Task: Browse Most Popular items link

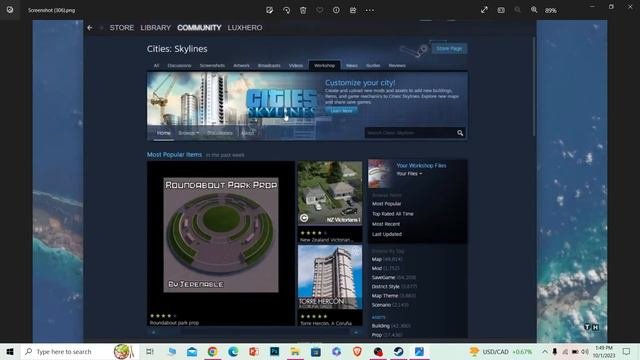Action: [x=387, y=204]
